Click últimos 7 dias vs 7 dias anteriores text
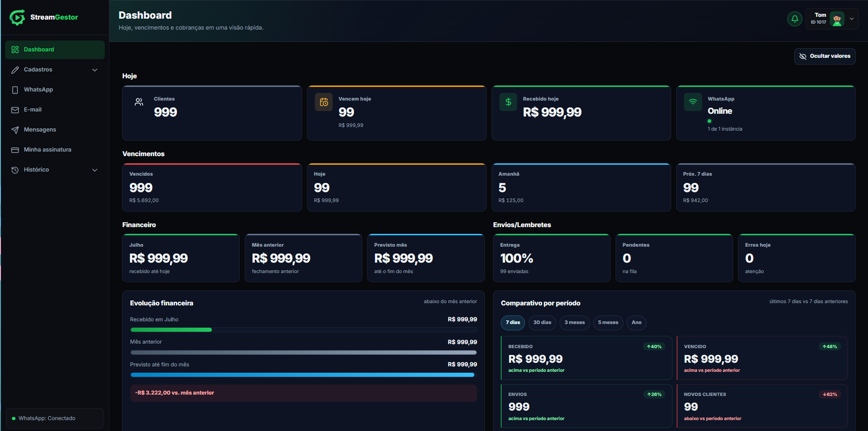 808,301
